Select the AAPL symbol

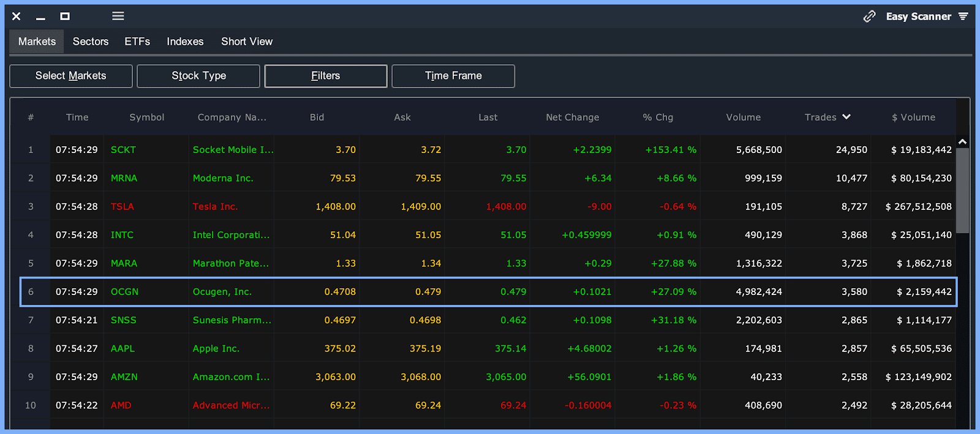pos(123,348)
